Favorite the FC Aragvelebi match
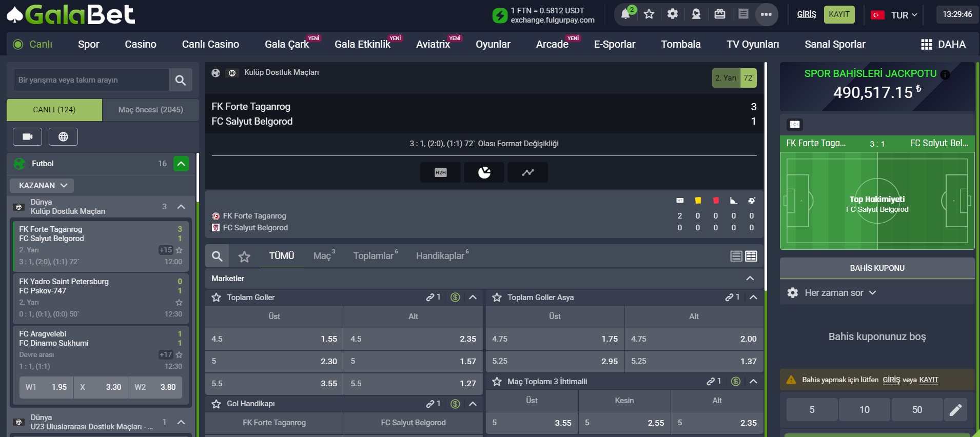980x437 pixels. (179, 355)
